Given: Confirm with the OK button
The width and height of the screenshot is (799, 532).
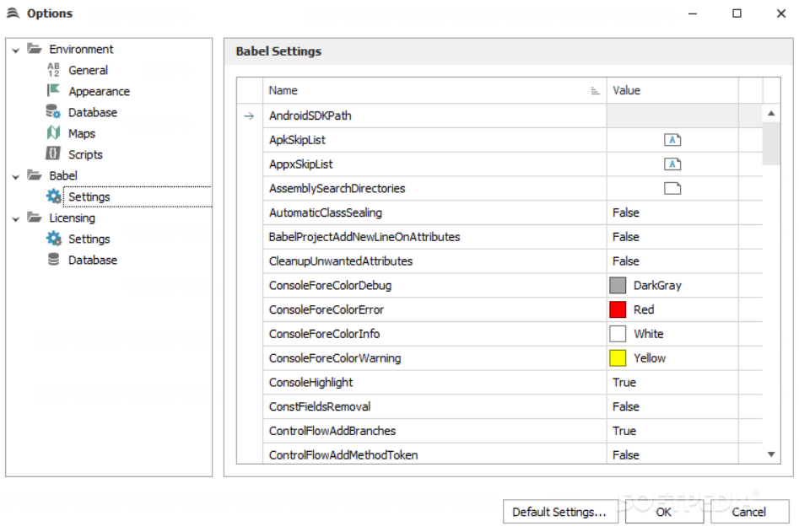Looking at the screenshot, I should point(664,512).
